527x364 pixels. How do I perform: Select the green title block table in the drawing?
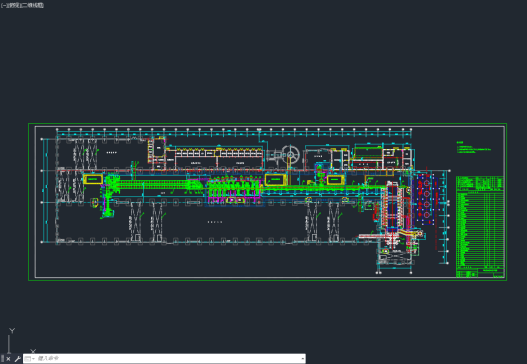click(x=480, y=227)
